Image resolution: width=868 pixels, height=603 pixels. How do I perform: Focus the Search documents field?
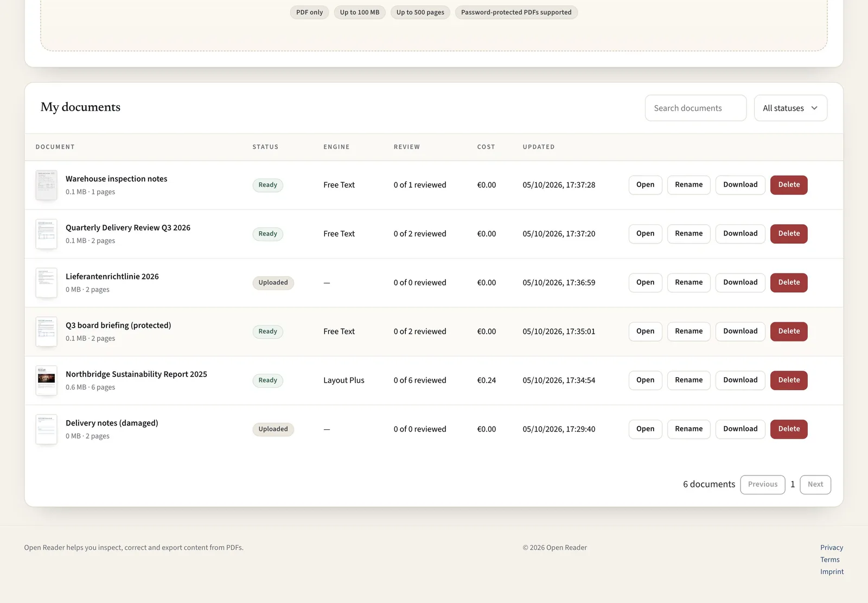coord(695,108)
